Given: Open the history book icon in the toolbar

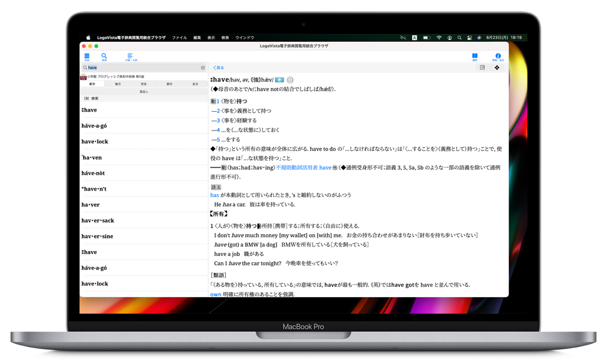Looking at the screenshot, I should (x=475, y=57).
